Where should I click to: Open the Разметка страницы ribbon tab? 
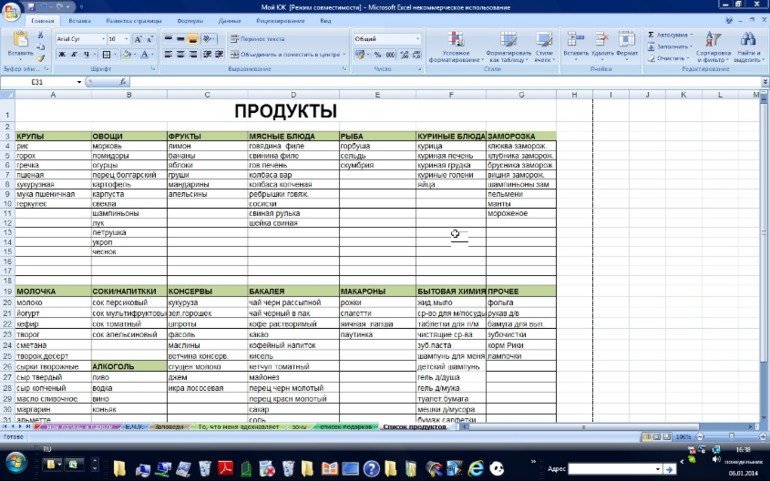click(134, 21)
